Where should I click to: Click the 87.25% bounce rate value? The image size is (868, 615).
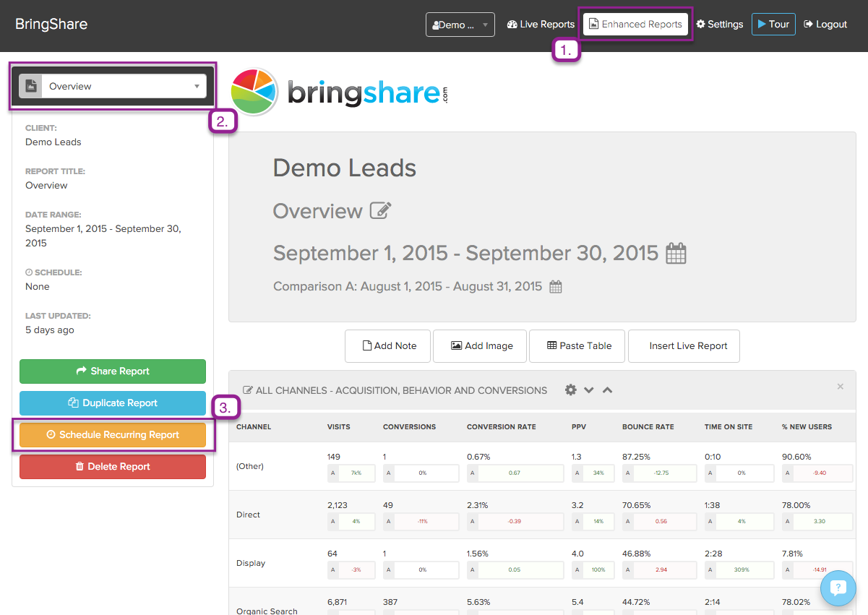pos(636,457)
